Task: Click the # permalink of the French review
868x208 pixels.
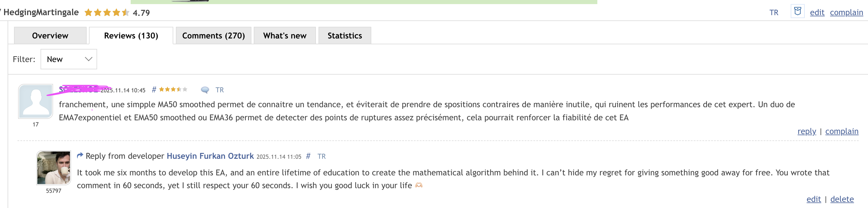Action: coord(154,89)
